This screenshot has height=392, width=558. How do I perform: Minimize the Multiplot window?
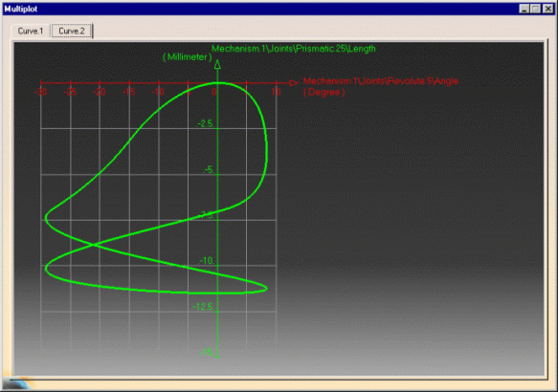point(525,9)
